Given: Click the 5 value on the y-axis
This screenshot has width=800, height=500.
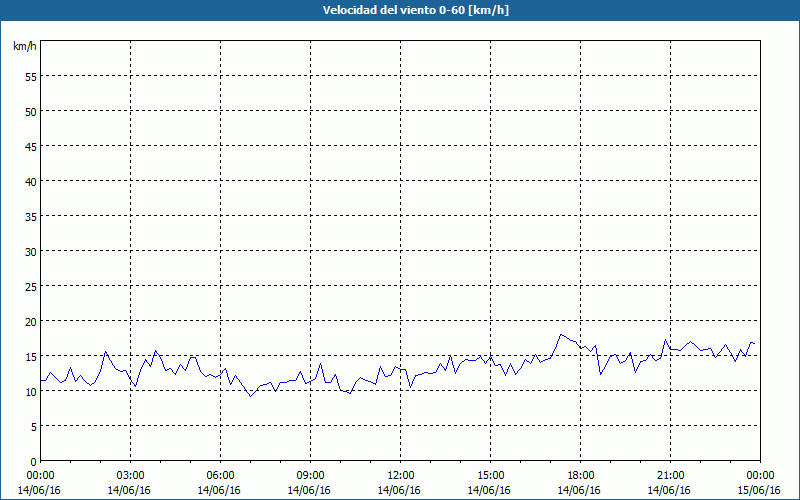Looking at the screenshot, I should click(x=34, y=427).
